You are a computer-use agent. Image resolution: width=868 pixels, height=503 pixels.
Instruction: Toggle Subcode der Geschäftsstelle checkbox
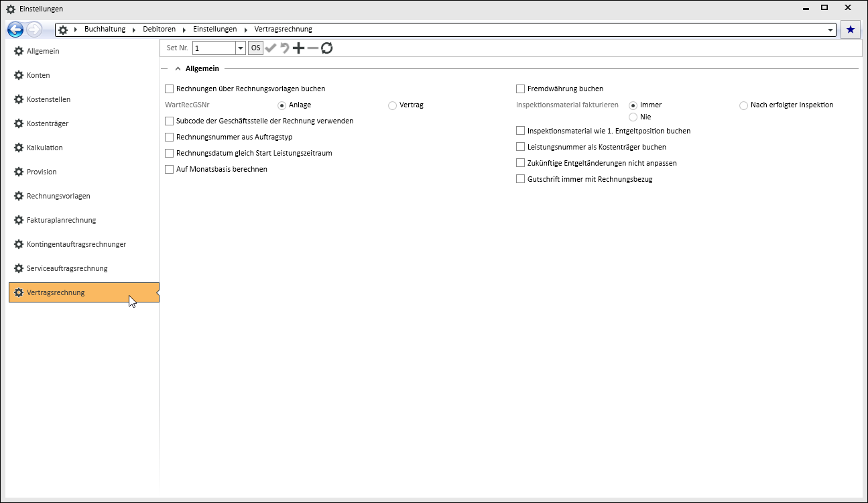coord(169,121)
